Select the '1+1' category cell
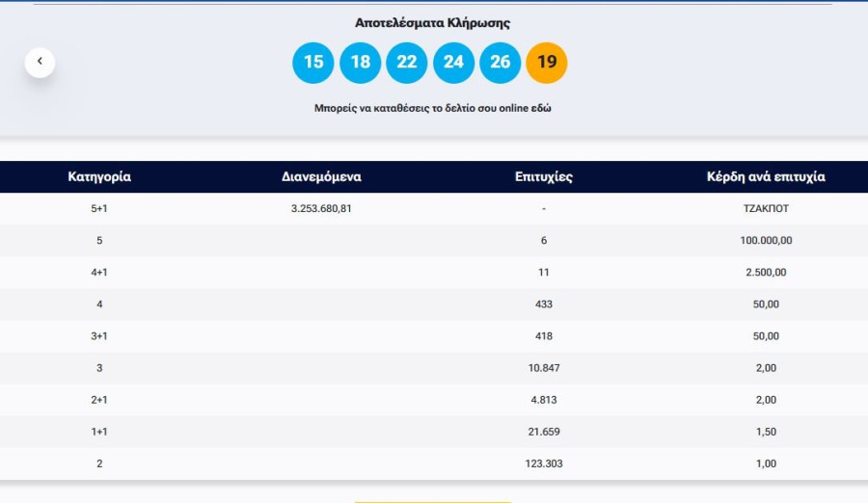Screen dimensions: 868x503 [x=99, y=432]
